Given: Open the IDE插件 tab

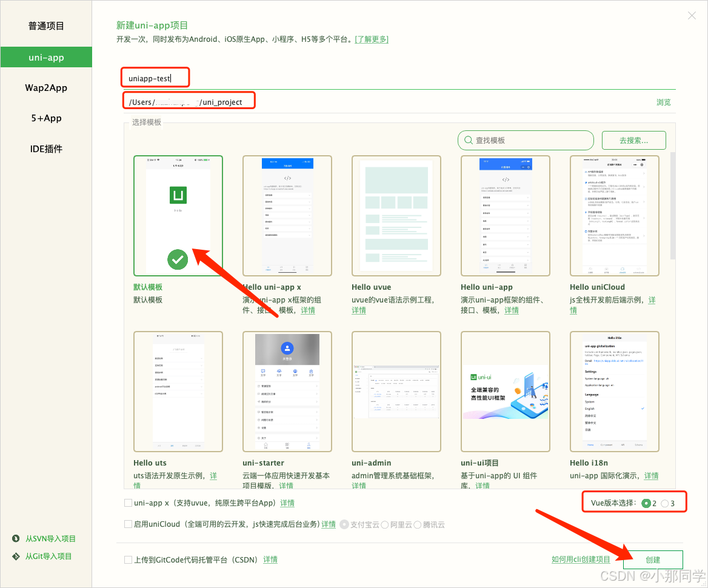Looking at the screenshot, I should click(x=46, y=149).
